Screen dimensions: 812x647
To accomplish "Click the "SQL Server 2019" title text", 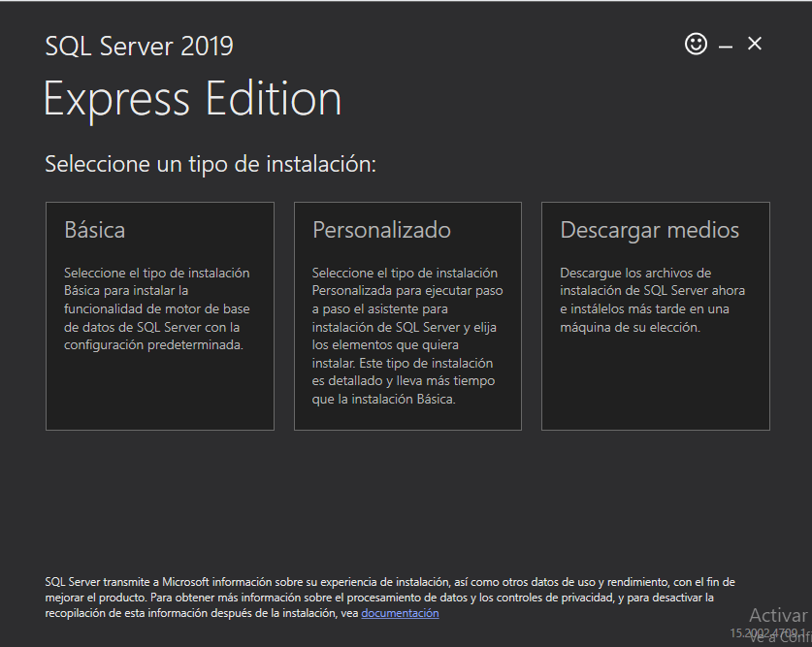I will point(139,46).
